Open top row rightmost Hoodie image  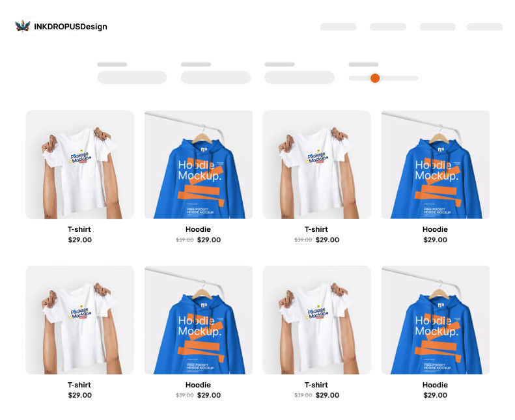click(436, 165)
